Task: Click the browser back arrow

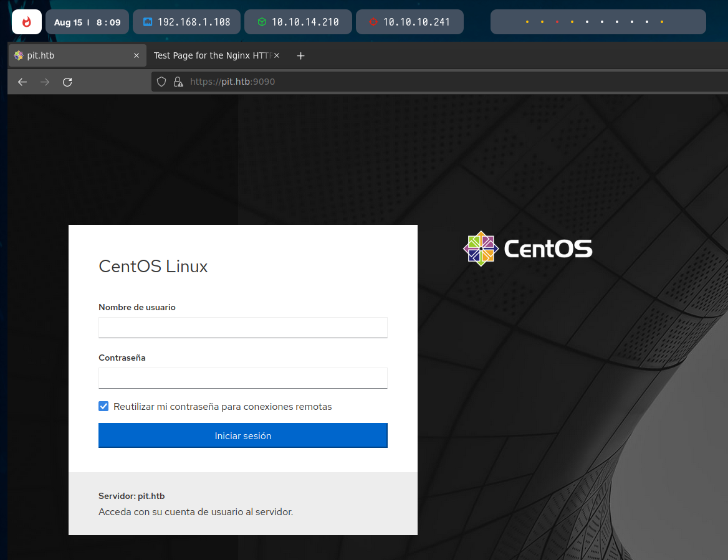Action: click(x=22, y=82)
